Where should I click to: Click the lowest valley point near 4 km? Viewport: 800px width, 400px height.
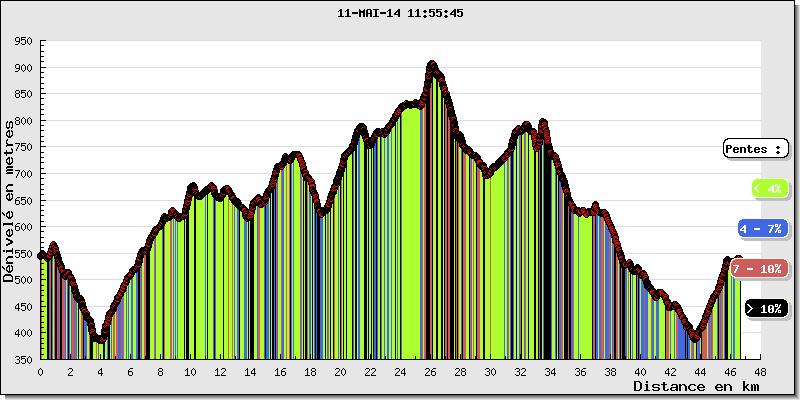101,339
